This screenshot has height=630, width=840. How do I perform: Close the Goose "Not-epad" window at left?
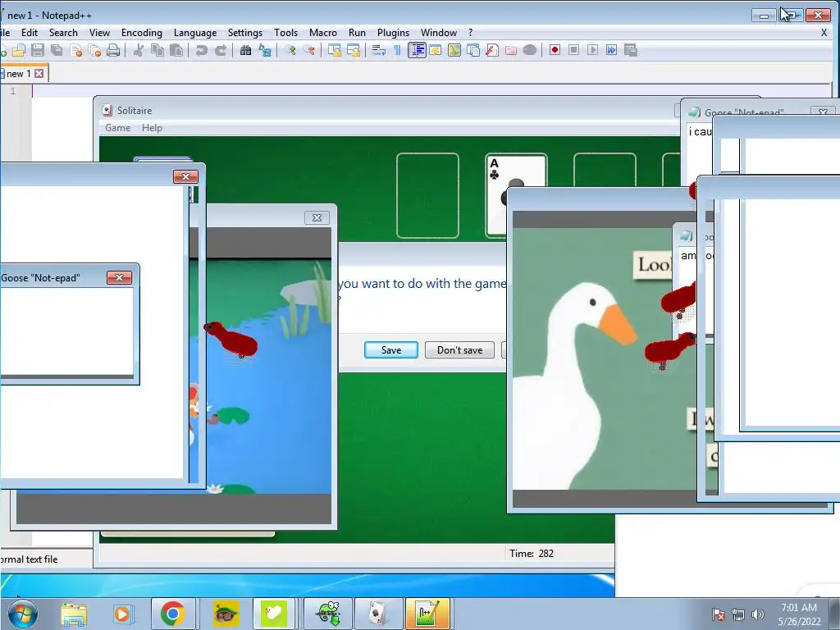tap(120, 277)
